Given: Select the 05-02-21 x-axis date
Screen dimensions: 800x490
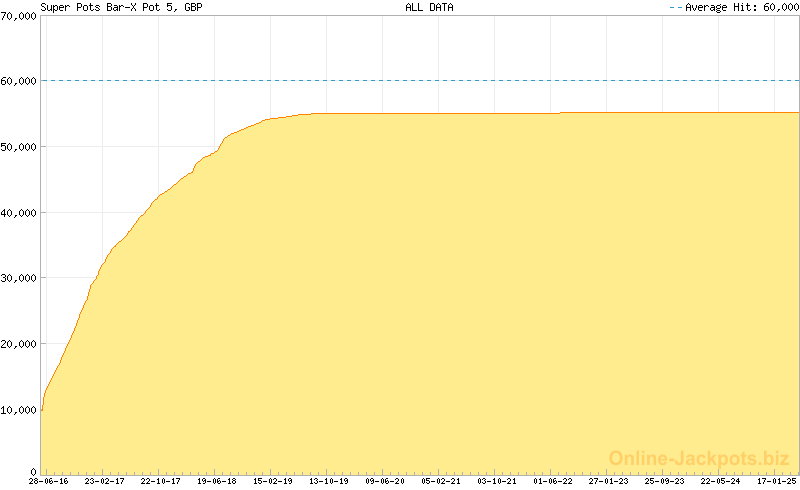Looking at the screenshot, I should coord(440,481).
